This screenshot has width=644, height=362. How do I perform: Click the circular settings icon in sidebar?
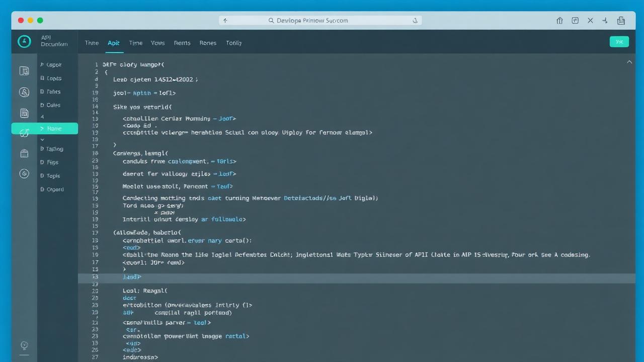click(24, 173)
